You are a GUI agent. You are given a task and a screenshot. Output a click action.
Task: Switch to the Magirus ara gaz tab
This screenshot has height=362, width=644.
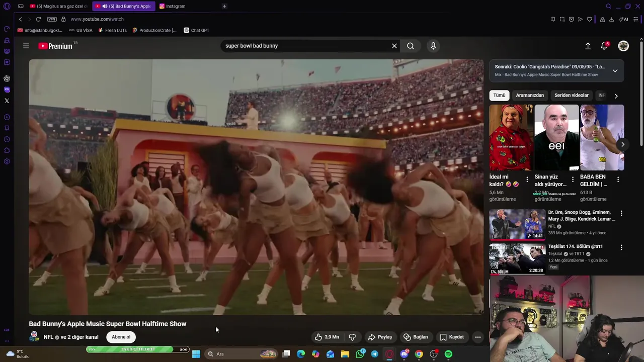tap(59, 6)
